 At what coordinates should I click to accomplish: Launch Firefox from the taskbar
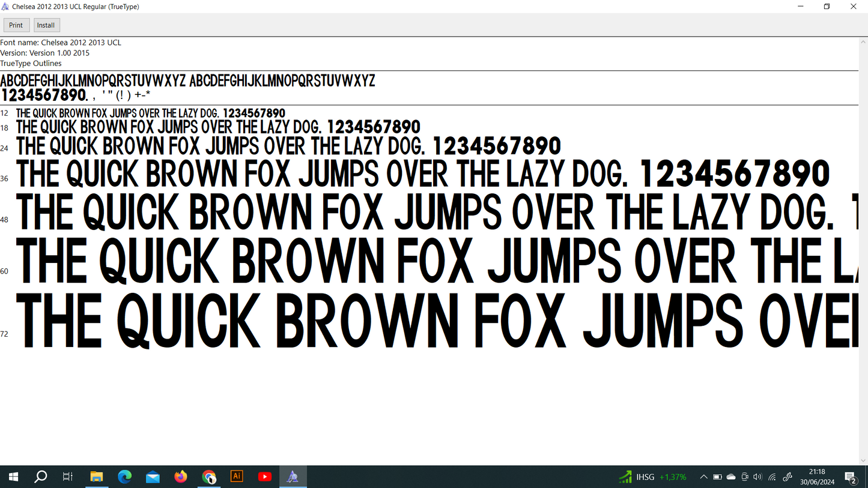(x=181, y=477)
